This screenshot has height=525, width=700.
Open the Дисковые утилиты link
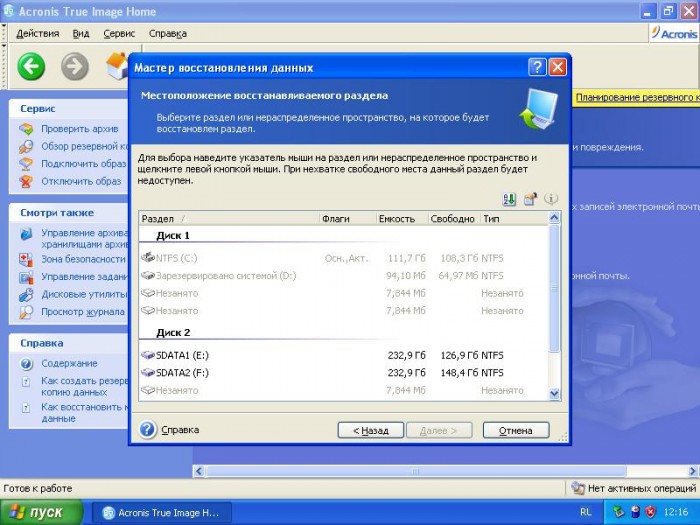(84, 295)
